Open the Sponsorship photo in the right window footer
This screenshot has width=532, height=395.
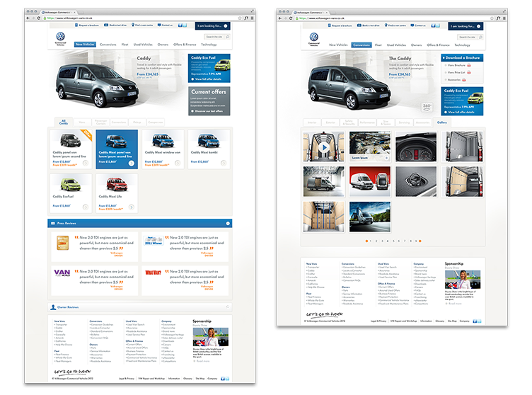[x=463, y=280]
